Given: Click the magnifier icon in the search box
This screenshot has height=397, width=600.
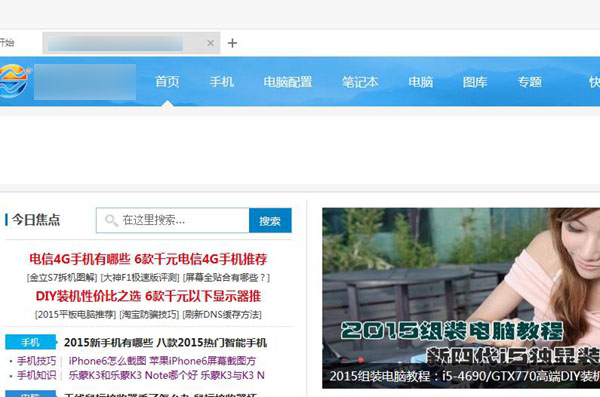Looking at the screenshot, I should point(111,220).
